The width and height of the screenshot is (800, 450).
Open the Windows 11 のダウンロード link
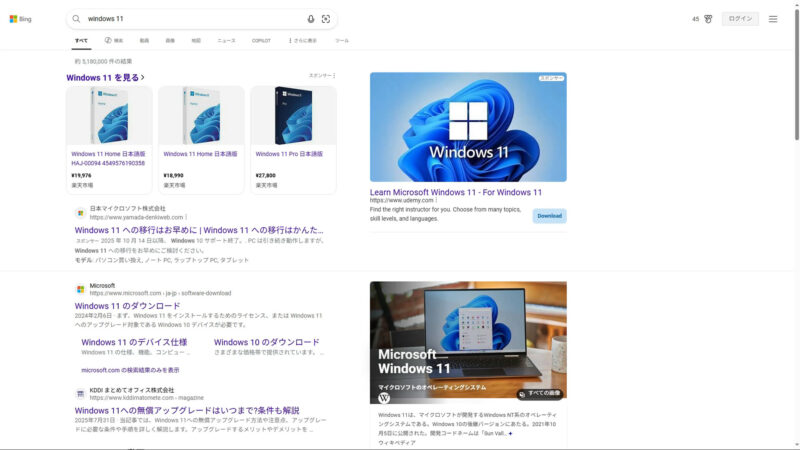(x=127, y=306)
